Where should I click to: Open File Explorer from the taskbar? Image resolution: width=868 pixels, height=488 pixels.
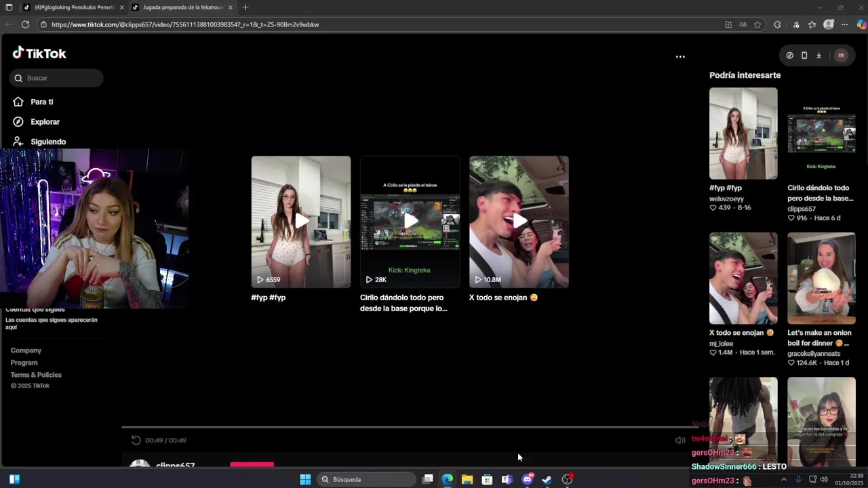click(x=467, y=479)
